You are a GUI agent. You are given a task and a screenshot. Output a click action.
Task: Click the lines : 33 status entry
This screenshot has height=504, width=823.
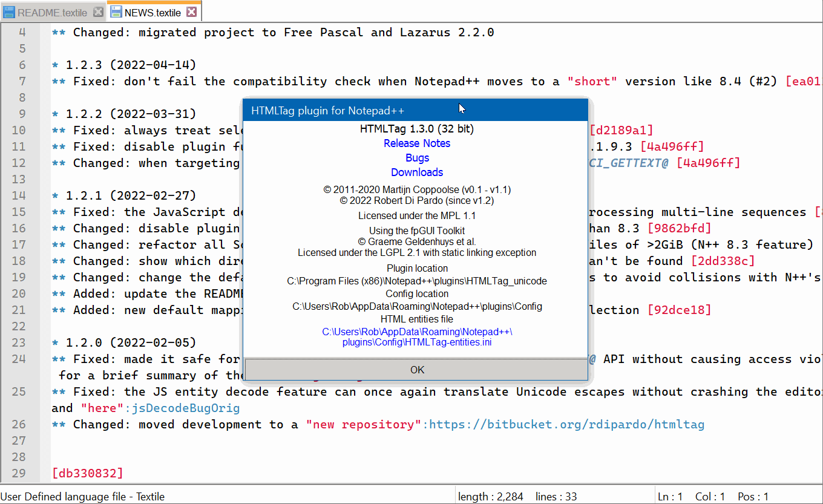556,497
